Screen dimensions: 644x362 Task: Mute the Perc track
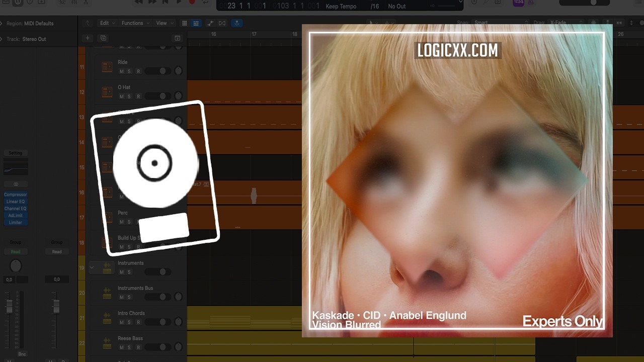coord(121,222)
